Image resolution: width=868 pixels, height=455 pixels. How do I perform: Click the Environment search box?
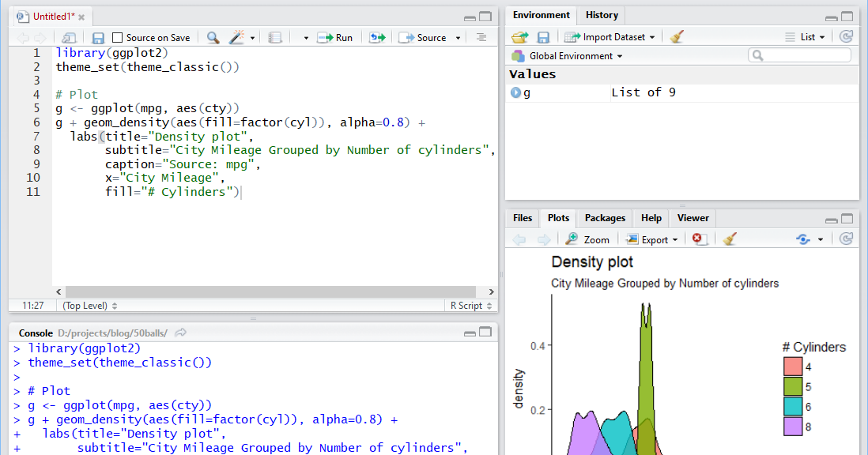(798, 55)
